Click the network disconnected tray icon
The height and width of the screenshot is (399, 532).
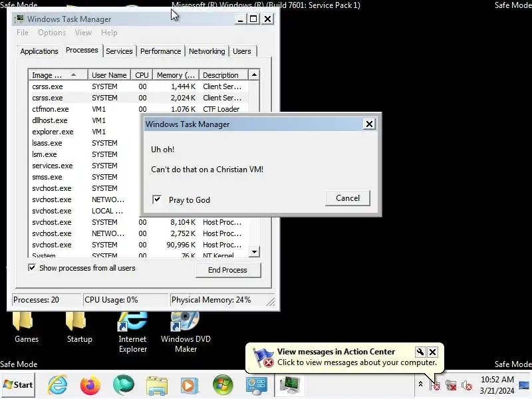[451, 385]
